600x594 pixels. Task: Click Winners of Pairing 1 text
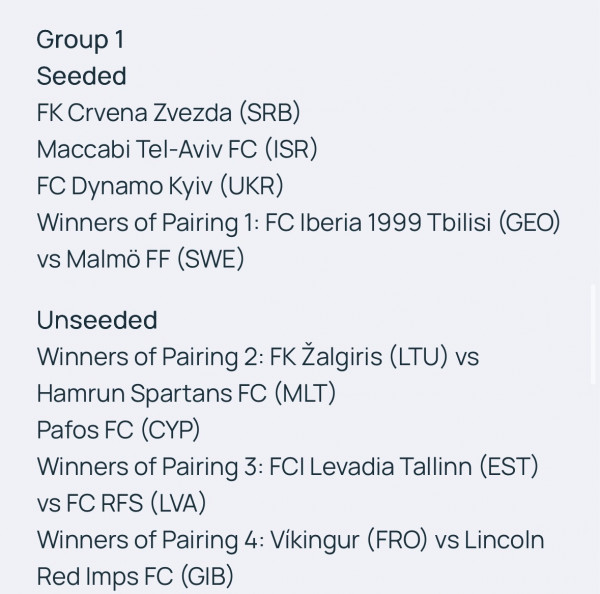[148, 222]
